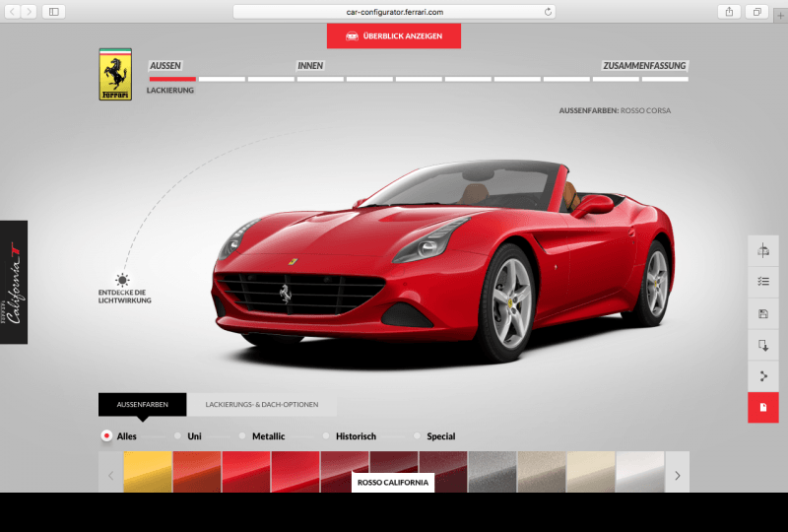Click the Ferrari prancing horse logo
The width and height of the screenshot is (788, 532).
coord(115,75)
